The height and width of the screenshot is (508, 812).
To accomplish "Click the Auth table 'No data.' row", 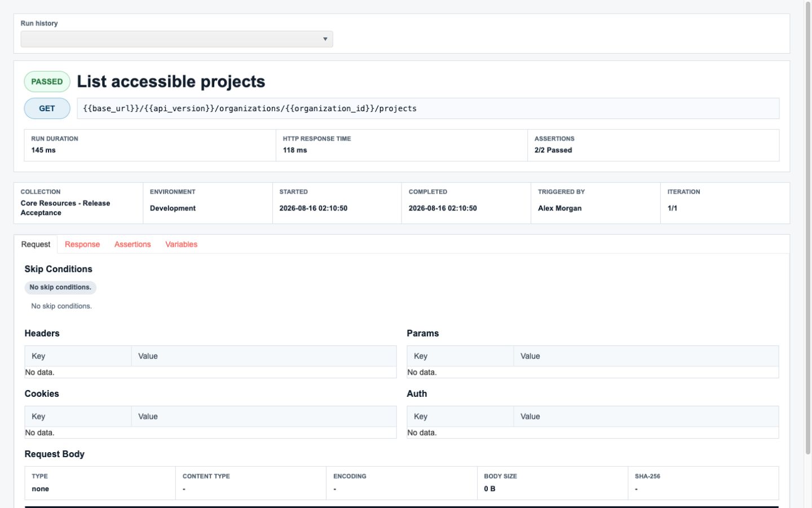I will pyautogui.click(x=593, y=433).
